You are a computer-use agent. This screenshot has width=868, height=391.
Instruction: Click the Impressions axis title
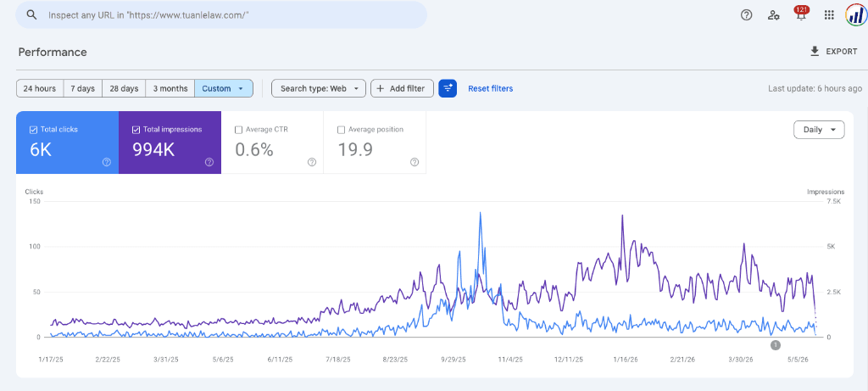[826, 192]
